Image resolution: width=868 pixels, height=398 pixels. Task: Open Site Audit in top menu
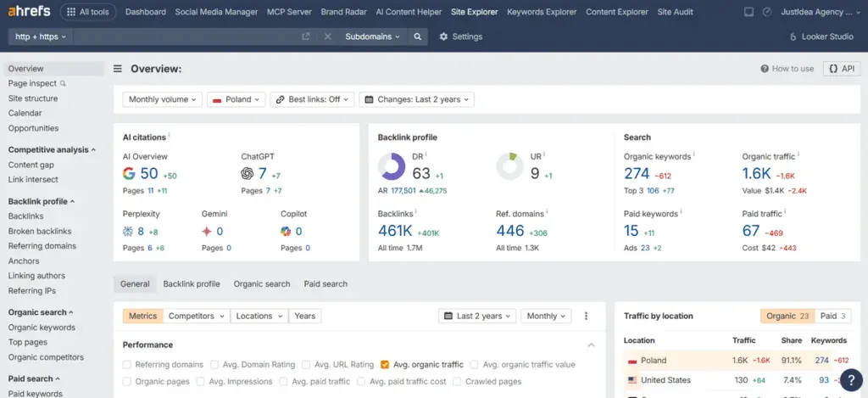tap(675, 12)
